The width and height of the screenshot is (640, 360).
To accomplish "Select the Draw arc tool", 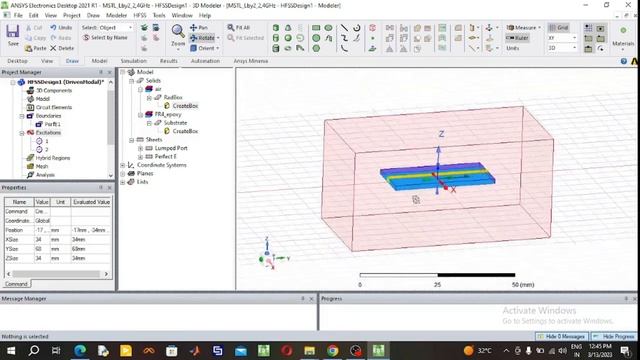I will pos(357,28).
